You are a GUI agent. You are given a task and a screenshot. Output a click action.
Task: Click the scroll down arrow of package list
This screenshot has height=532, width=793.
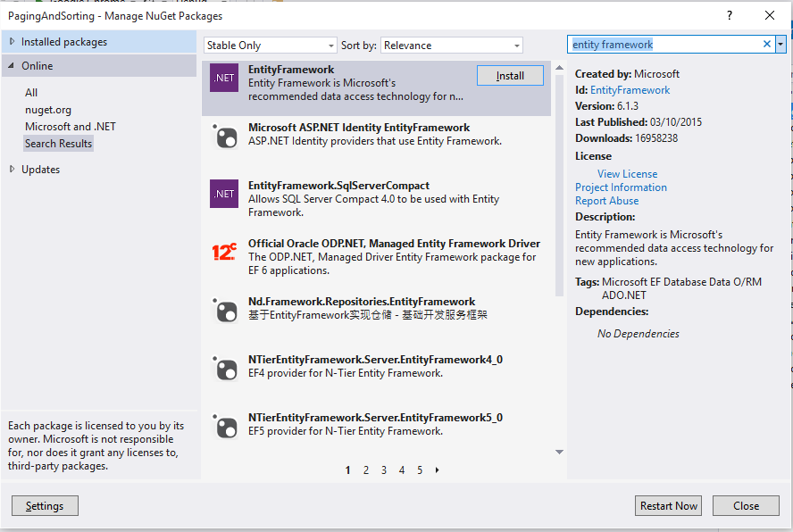(x=559, y=452)
